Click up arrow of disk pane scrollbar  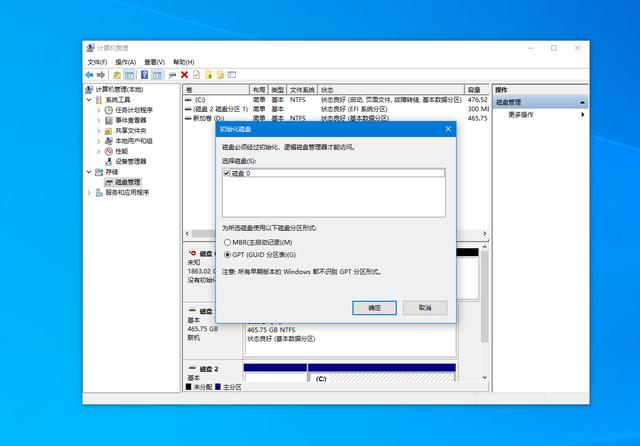(x=484, y=247)
